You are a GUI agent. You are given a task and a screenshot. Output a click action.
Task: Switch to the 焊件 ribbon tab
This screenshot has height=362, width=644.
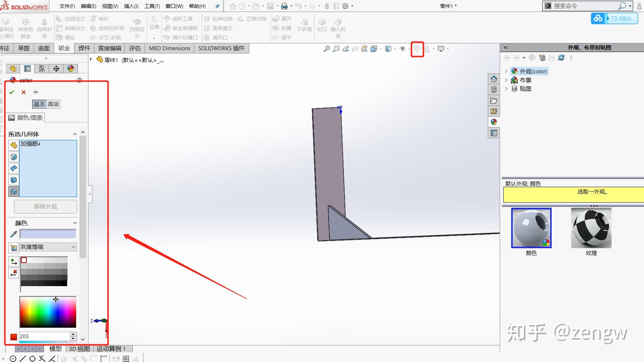(84, 48)
